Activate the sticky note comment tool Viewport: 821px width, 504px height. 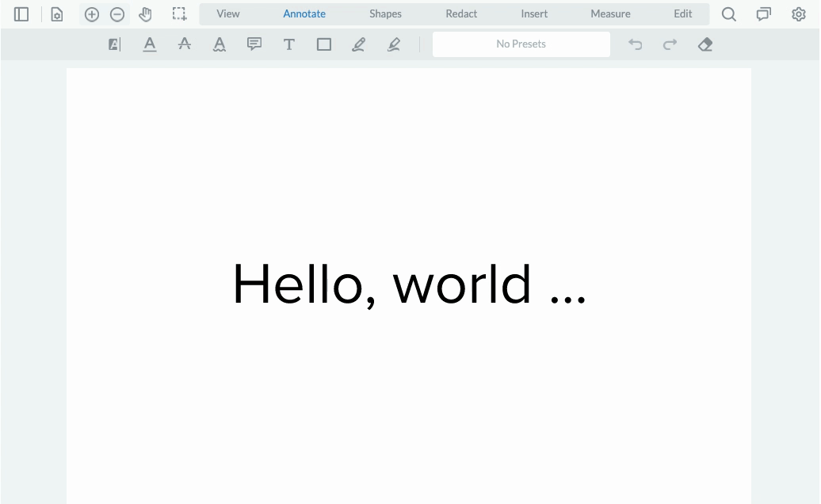coord(254,44)
